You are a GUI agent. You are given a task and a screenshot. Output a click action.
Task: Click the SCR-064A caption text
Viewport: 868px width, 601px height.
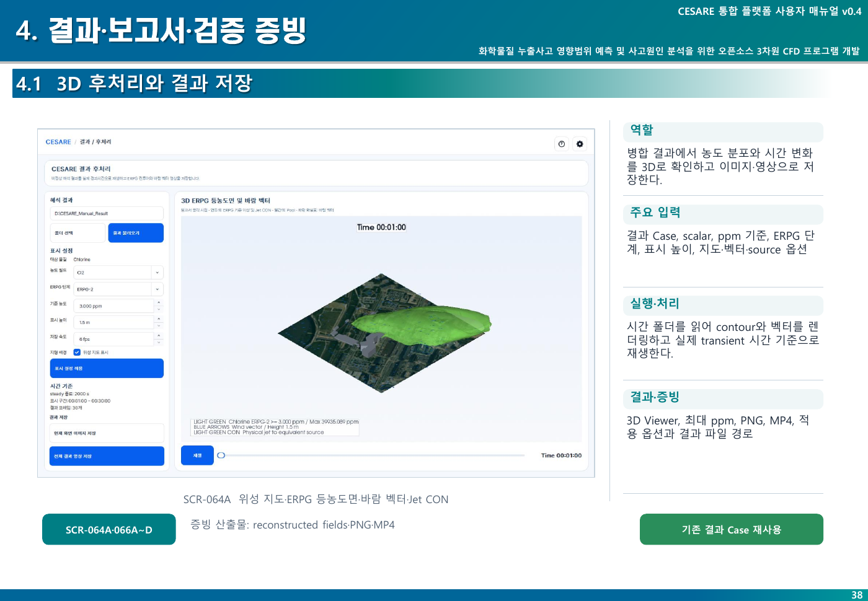(316, 499)
